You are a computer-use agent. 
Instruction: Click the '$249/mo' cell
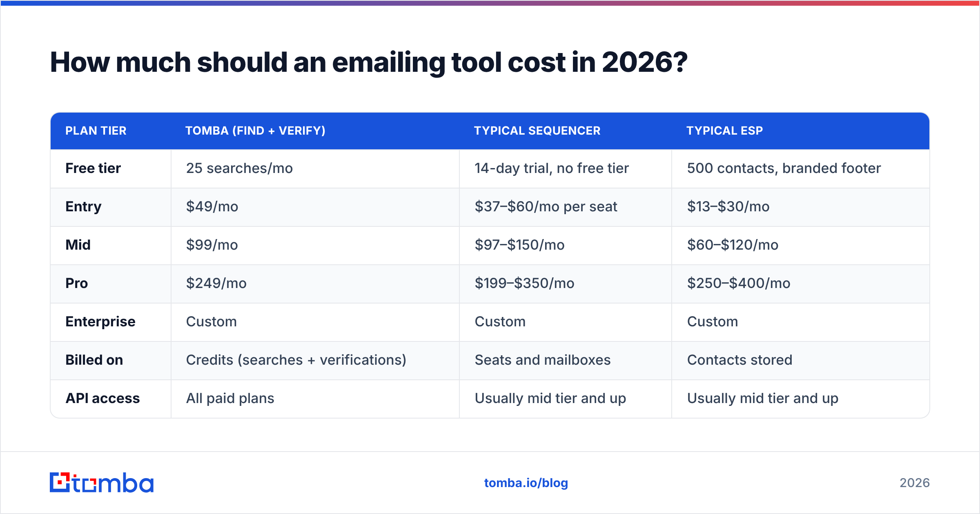[x=216, y=283]
